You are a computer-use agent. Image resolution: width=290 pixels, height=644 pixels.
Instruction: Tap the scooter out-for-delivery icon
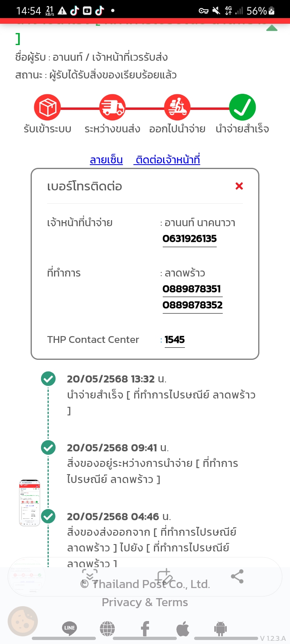177,107
